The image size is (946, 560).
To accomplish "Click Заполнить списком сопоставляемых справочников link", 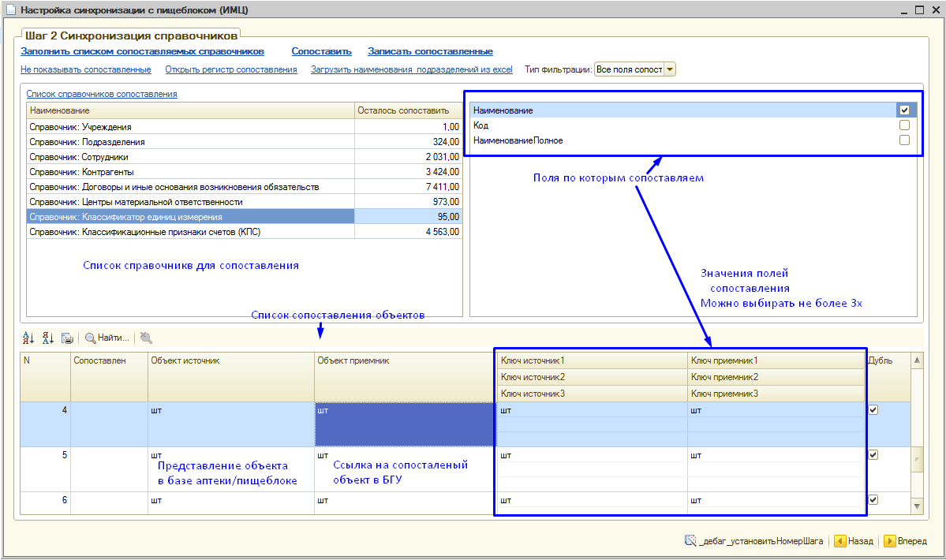I will coord(142,51).
